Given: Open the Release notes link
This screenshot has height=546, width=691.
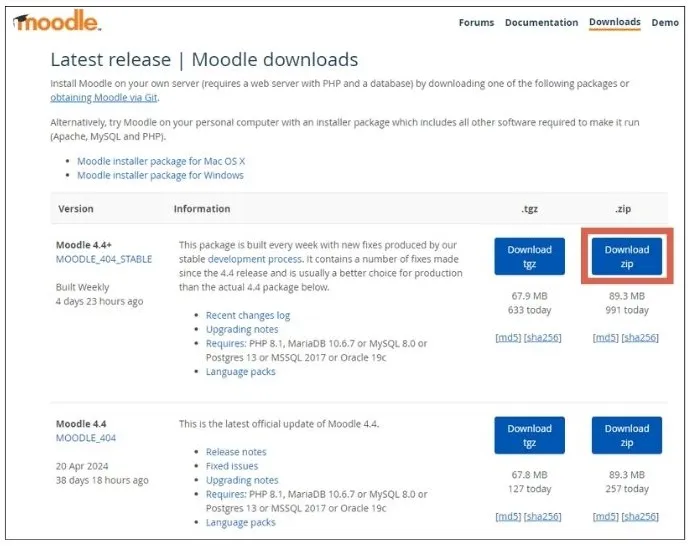Looking at the screenshot, I should (x=236, y=452).
